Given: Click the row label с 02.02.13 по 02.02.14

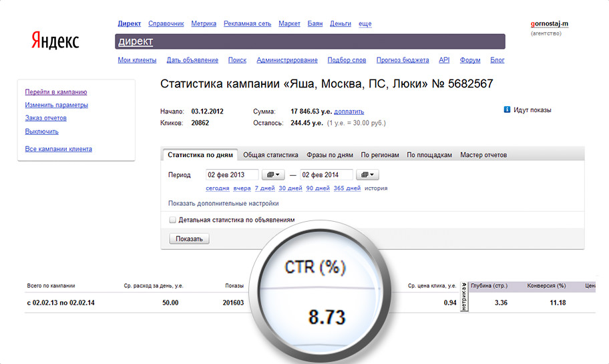Looking at the screenshot, I should click(61, 303).
